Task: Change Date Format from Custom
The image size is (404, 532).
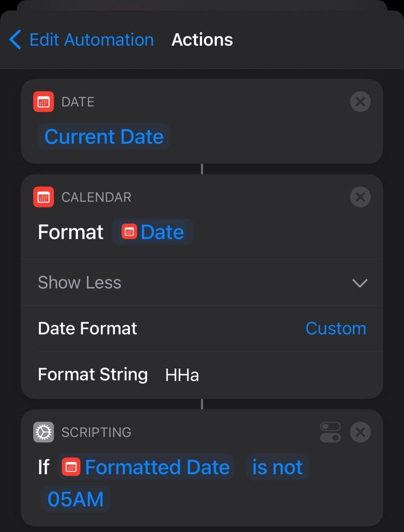Action: pyautogui.click(x=335, y=328)
